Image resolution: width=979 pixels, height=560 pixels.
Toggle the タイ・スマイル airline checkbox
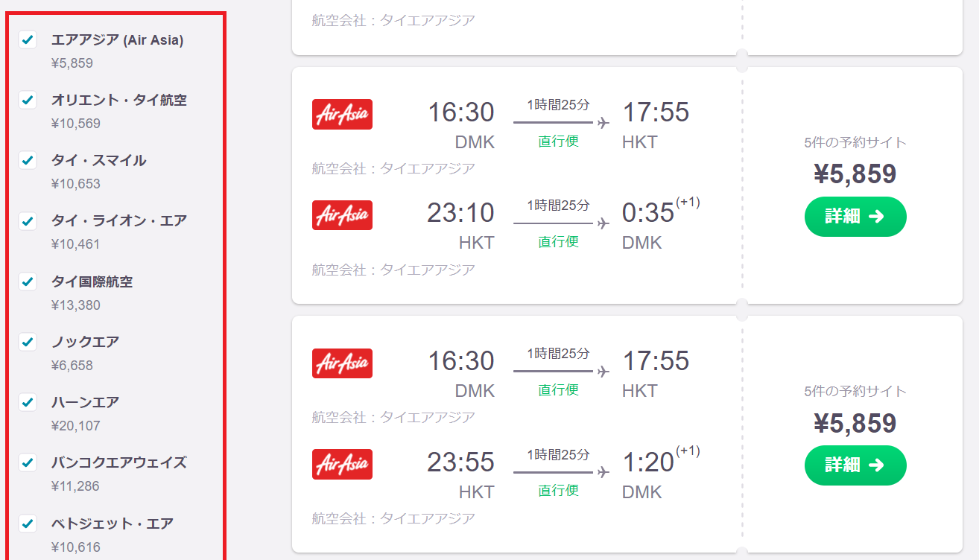point(28,160)
